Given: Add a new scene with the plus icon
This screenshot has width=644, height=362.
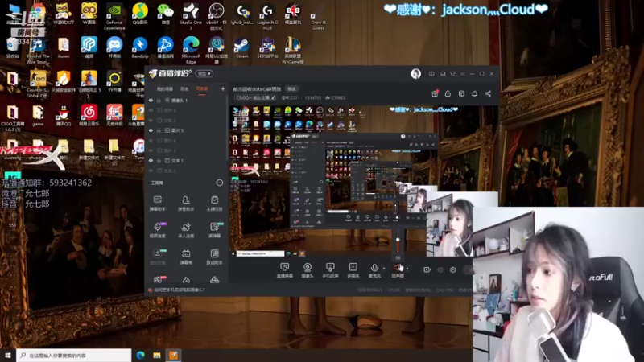Looking at the screenshot, I should pos(223,88).
